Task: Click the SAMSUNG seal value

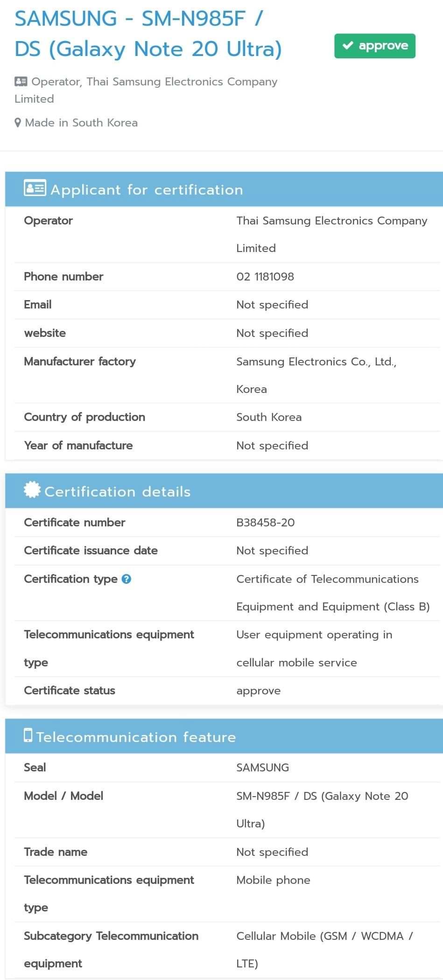Action: click(263, 768)
